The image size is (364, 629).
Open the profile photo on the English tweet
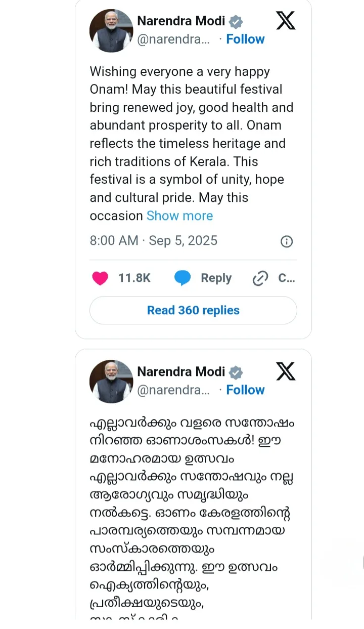coord(111,30)
